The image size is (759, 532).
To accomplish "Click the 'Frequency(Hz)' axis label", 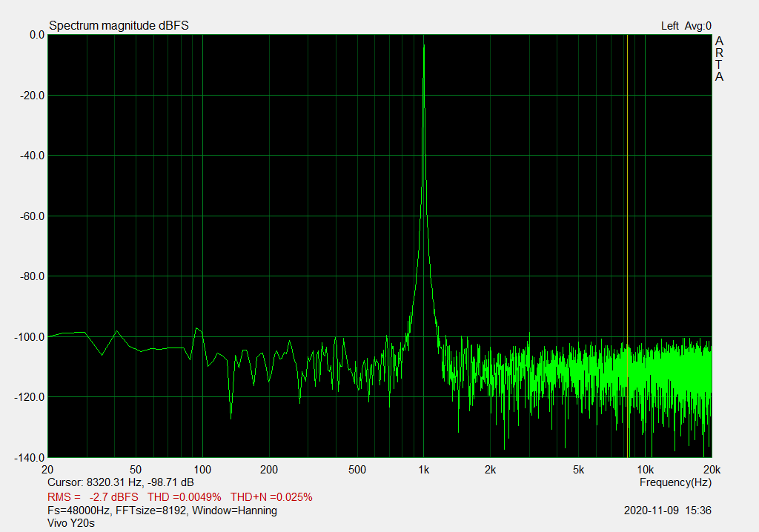I will 675,482.
